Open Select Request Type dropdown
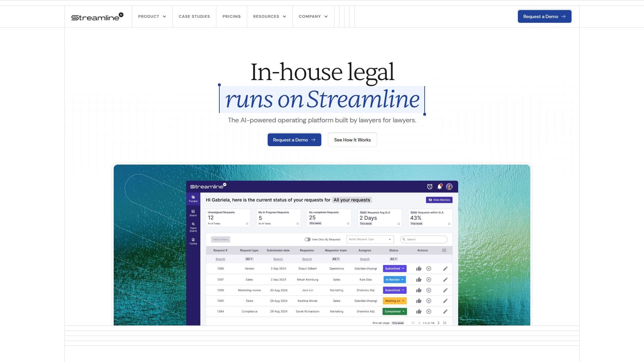644x362 pixels. pyautogui.click(x=370, y=239)
